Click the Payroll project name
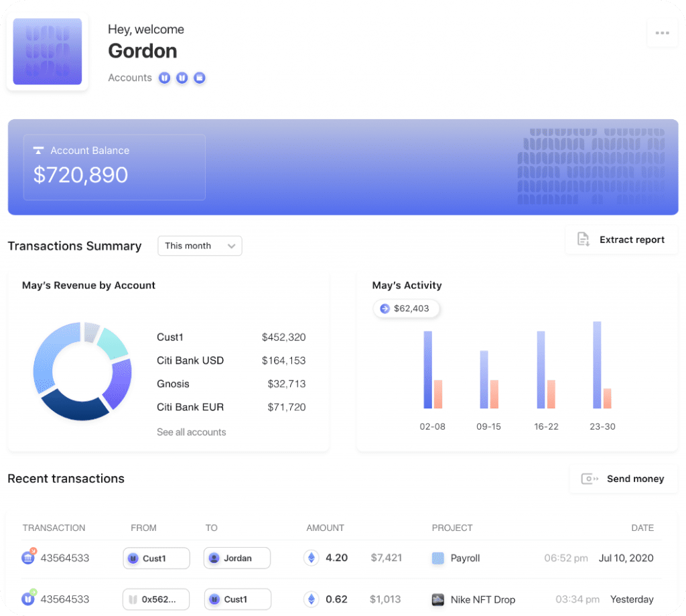686x616 pixels. click(x=465, y=558)
